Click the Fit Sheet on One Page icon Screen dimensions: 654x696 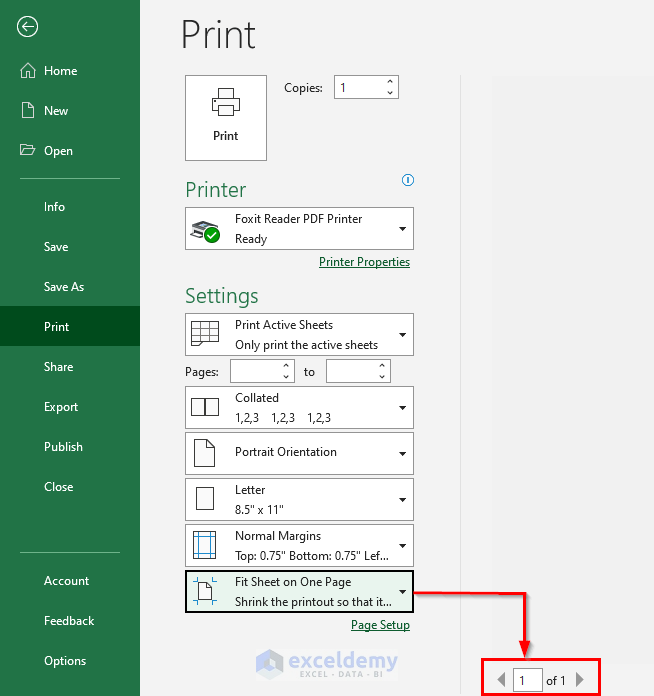(x=205, y=591)
